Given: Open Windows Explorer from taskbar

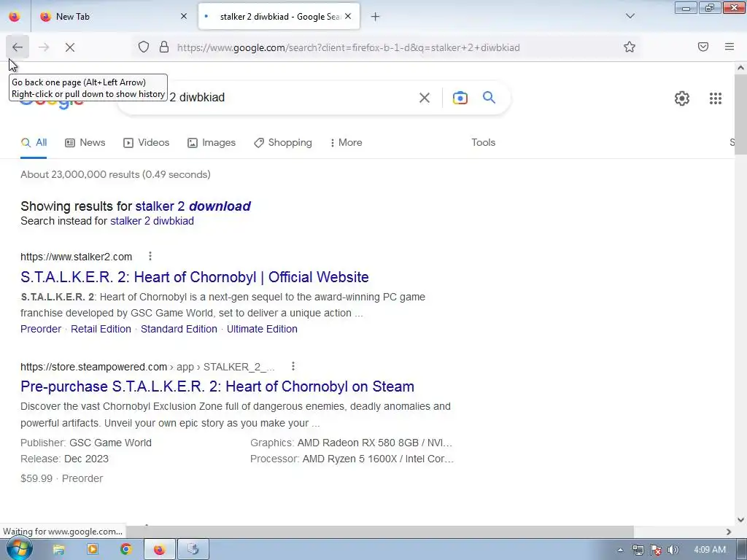Looking at the screenshot, I should (x=58, y=550).
